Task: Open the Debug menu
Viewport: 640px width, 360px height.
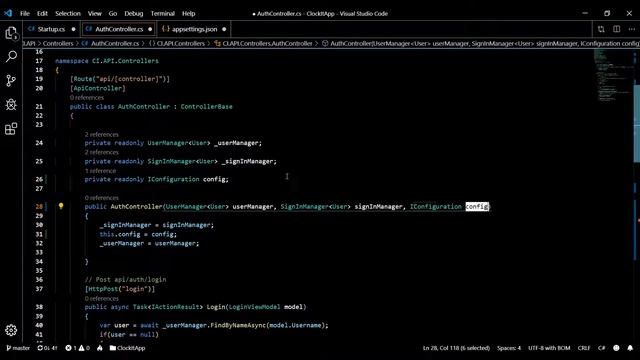Action: (x=133, y=13)
